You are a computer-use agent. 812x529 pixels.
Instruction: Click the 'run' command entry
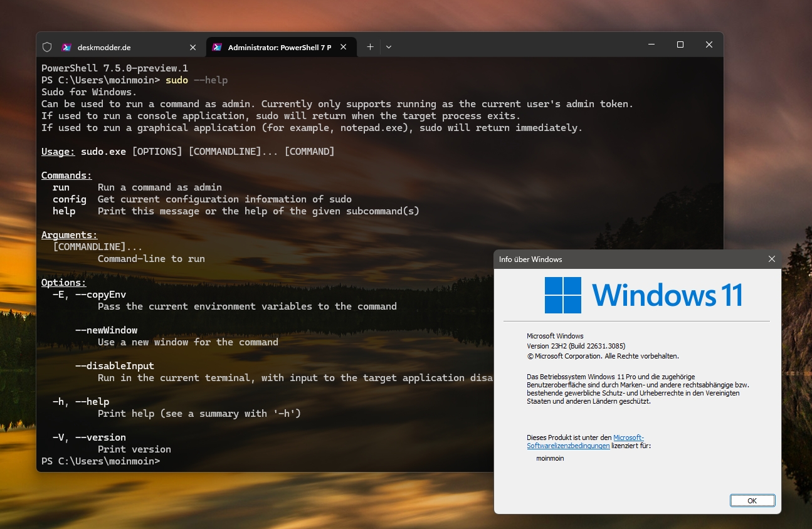click(x=61, y=187)
